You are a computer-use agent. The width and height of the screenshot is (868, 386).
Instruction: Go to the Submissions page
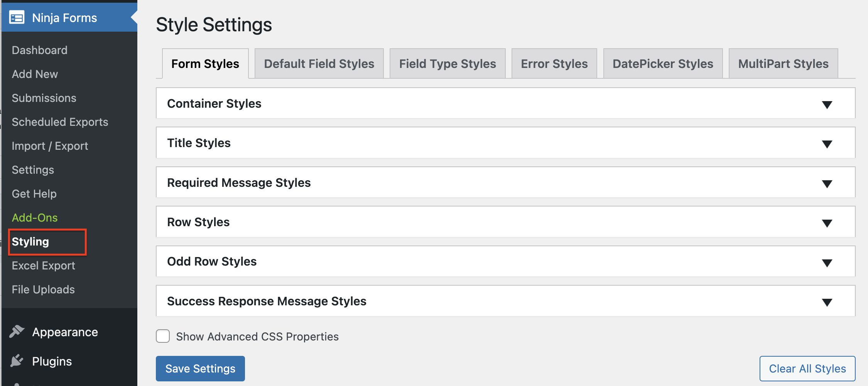coord(44,98)
